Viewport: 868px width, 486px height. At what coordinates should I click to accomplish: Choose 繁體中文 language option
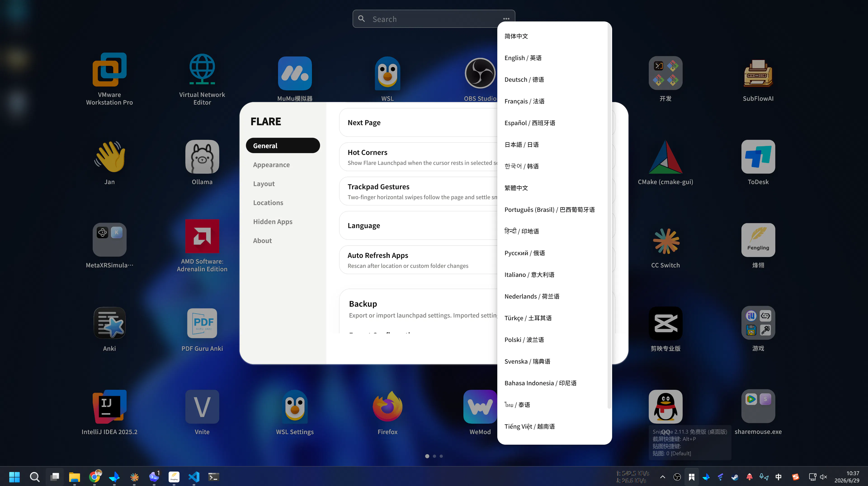pyautogui.click(x=553, y=188)
